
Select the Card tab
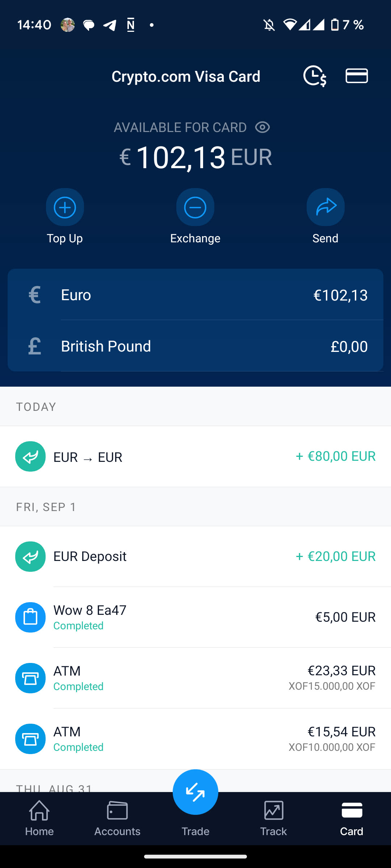[x=352, y=818]
